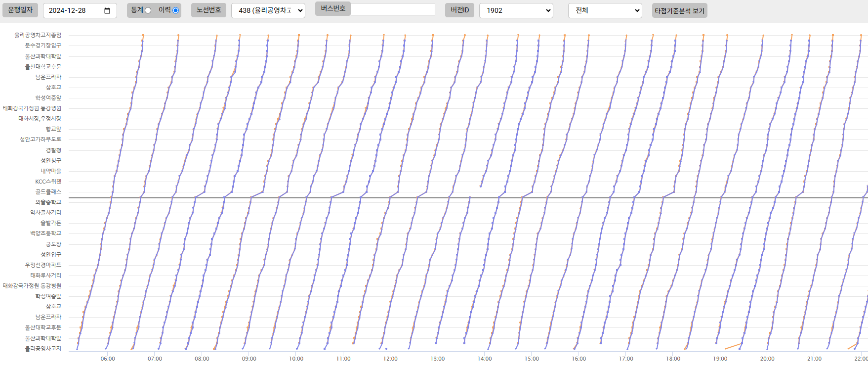The width and height of the screenshot is (868, 370).
Task: Open the route number dropdown showing 438
Action: (x=268, y=10)
